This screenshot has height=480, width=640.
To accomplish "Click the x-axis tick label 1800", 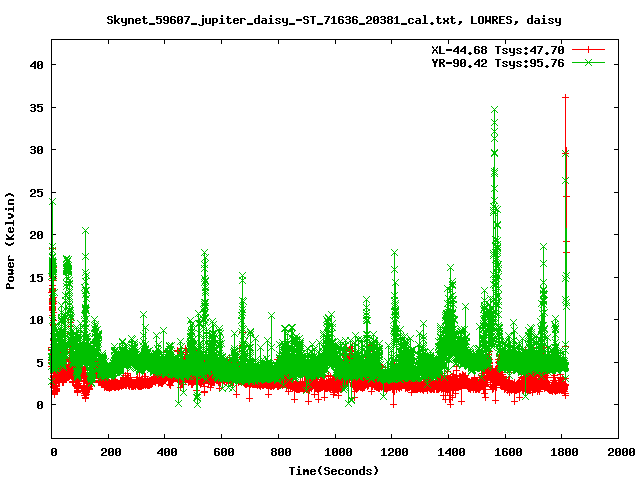I will pos(564,452).
